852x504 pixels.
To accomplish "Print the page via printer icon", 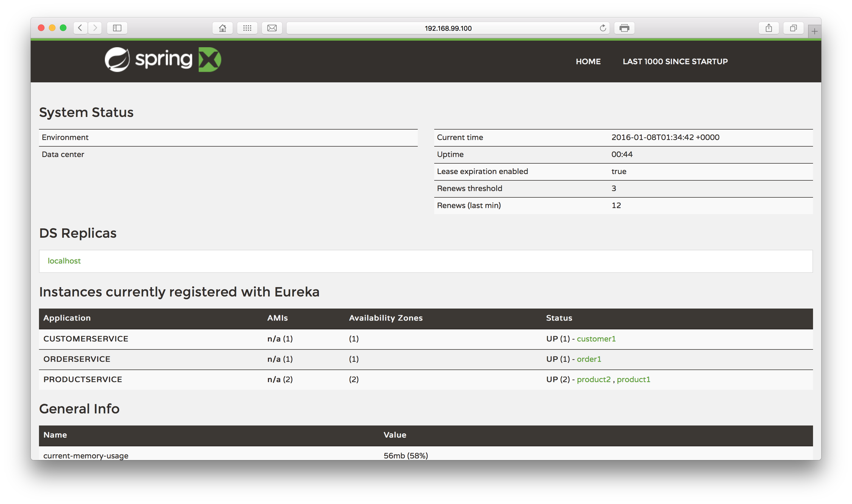I will pyautogui.click(x=624, y=28).
